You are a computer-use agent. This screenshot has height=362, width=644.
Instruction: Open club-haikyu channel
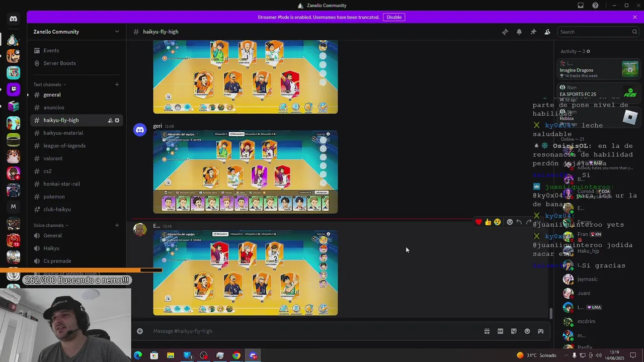click(x=76, y=209)
